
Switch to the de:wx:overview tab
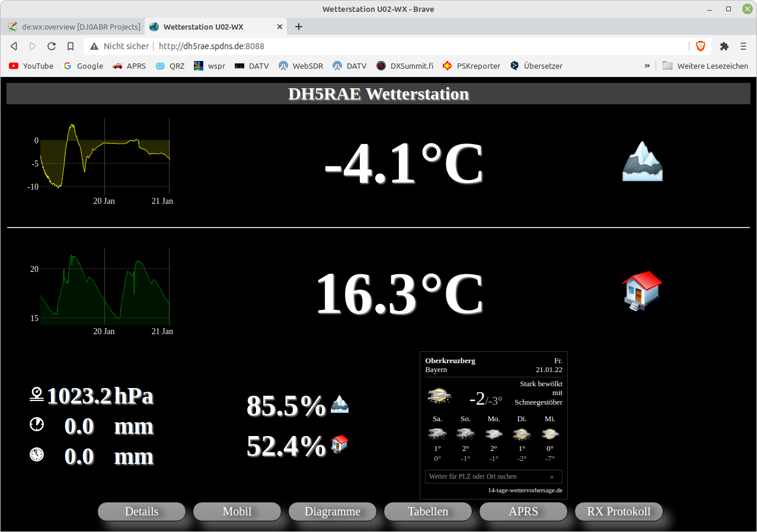click(74, 27)
